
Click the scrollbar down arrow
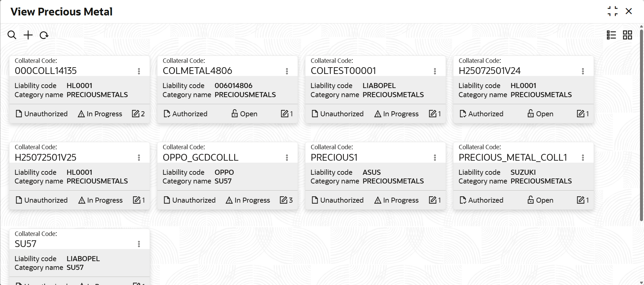click(x=641, y=283)
